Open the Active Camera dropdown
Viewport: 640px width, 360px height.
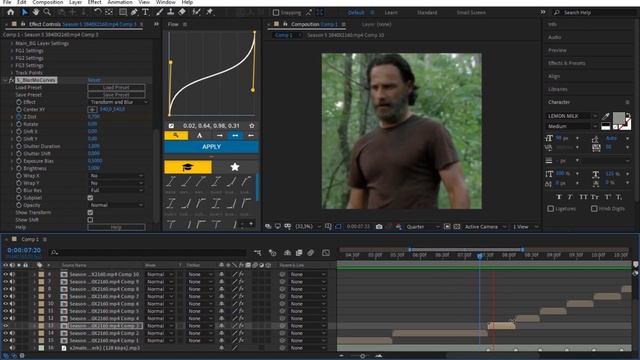pyautogui.click(x=485, y=227)
